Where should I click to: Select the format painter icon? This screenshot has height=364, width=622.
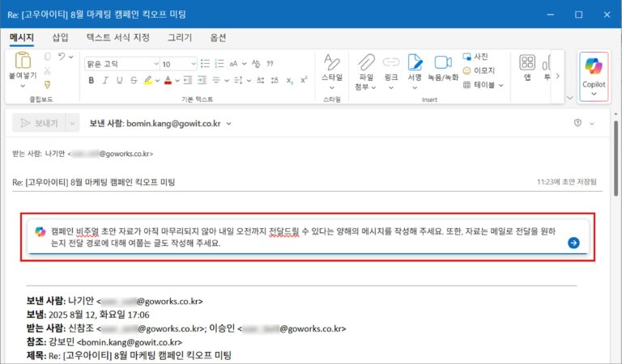pos(48,84)
